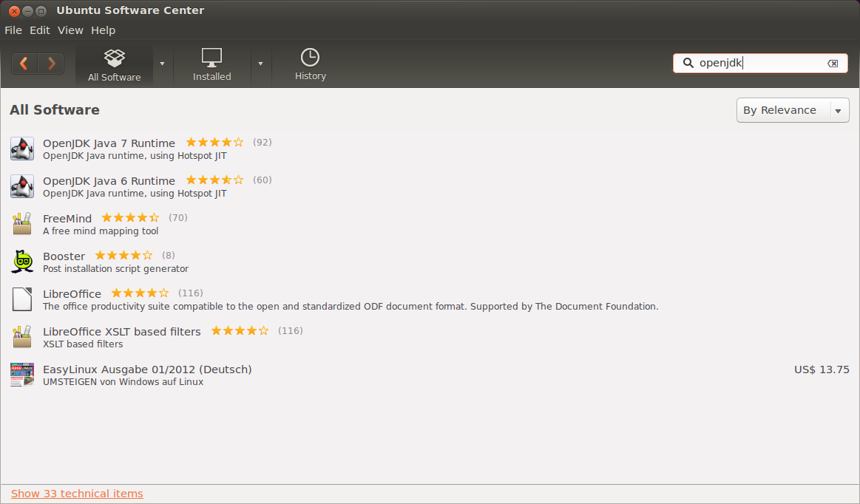Viewport: 860px width, 504px height.
Task: Go forward with the right arrow button
Action: (51, 64)
